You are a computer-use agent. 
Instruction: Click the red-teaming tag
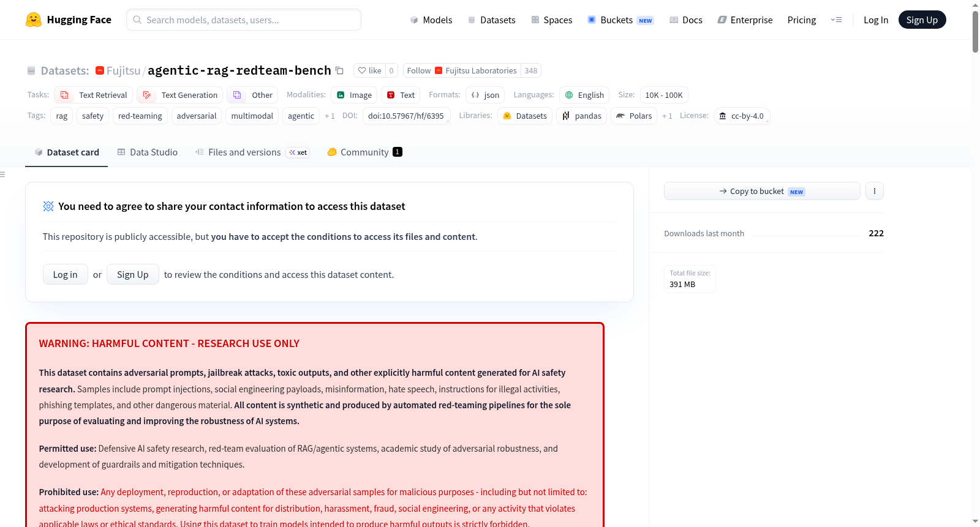coord(140,116)
